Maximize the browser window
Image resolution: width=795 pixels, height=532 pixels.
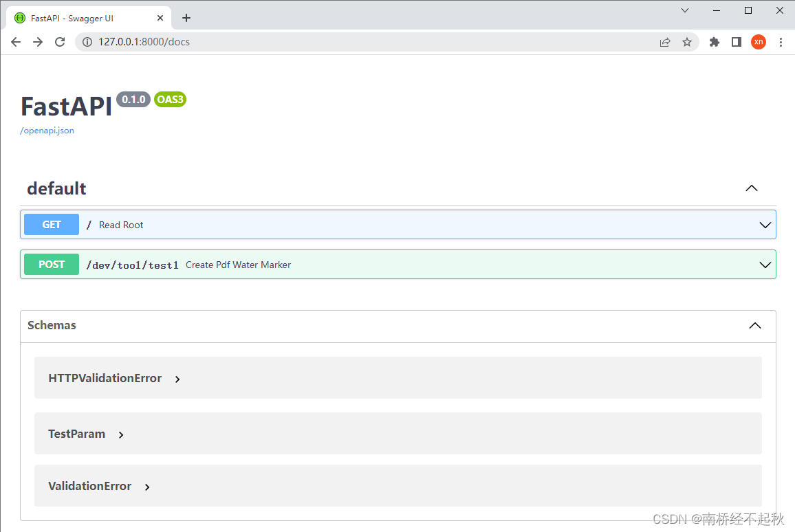point(748,10)
